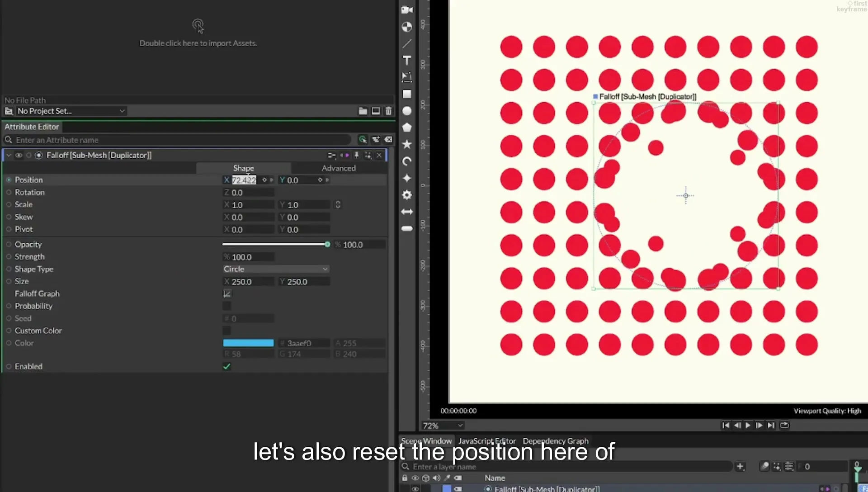Clear the attribute search field
The height and width of the screenshot is (492, 868).
click(x=388, y=140)
